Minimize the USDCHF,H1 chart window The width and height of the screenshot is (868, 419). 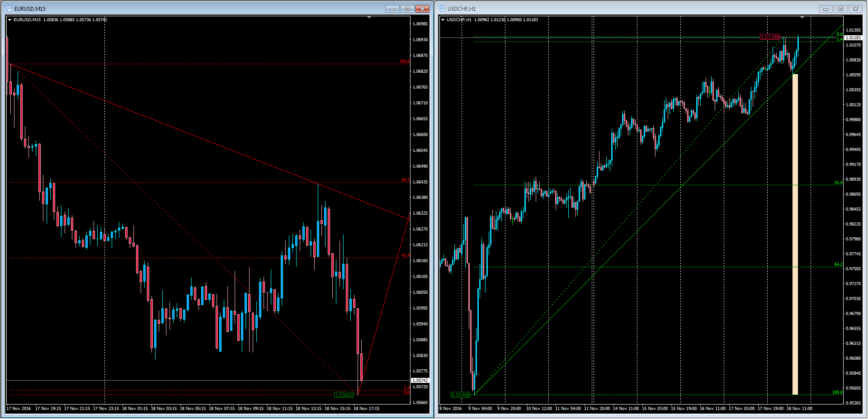826,9
